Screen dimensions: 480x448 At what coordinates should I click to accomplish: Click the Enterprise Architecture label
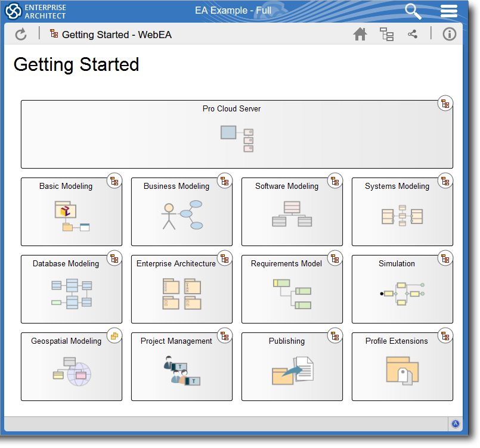click(176, 264)
